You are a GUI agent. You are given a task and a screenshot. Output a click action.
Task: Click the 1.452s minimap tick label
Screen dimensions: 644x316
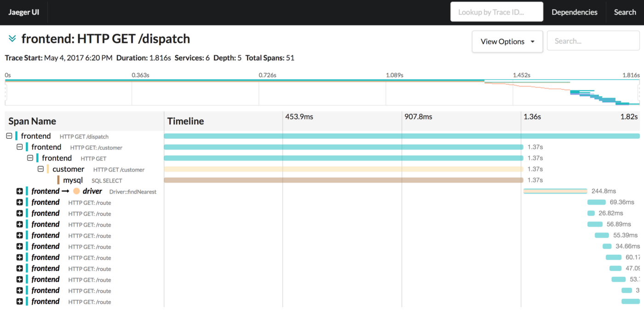pyautogui.click(x=522, y=75)
